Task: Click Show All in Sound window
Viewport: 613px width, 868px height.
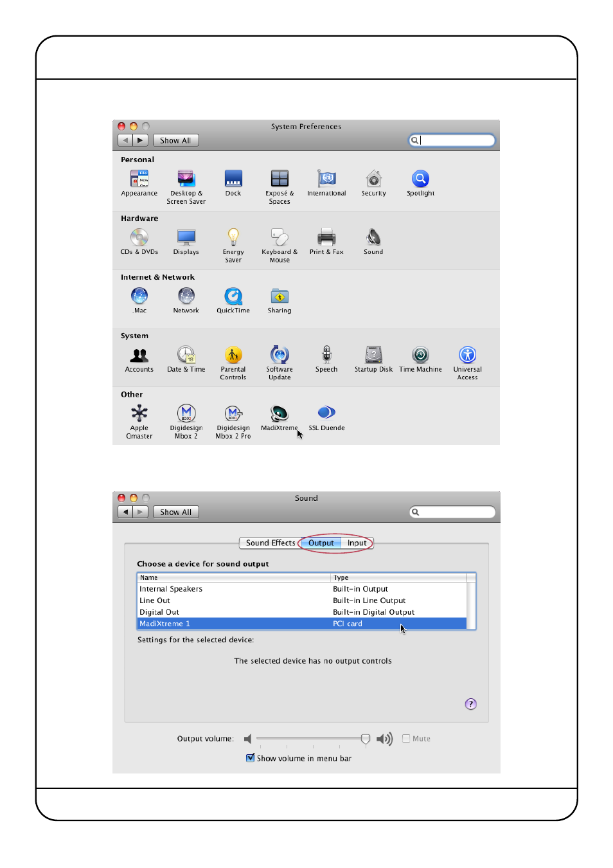Action: 175,512
